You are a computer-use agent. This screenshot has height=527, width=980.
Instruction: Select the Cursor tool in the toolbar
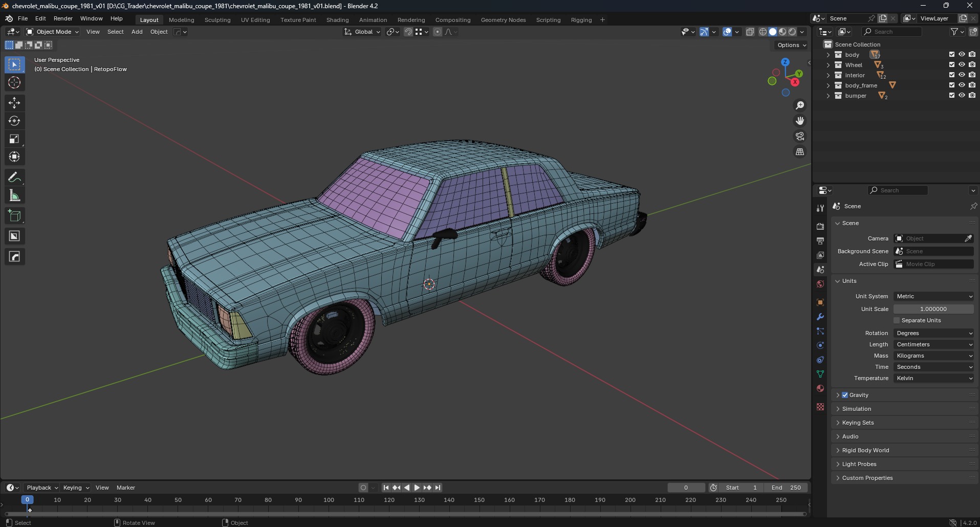14,82
